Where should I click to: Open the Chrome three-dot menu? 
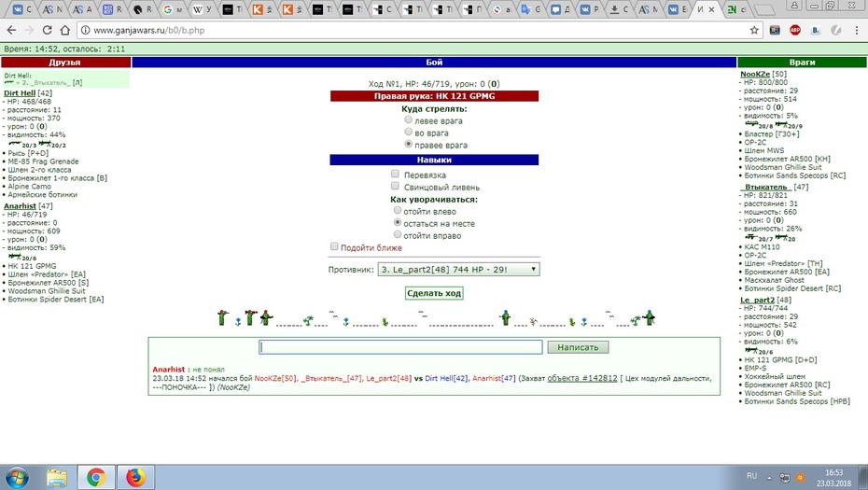coord(857,31)
